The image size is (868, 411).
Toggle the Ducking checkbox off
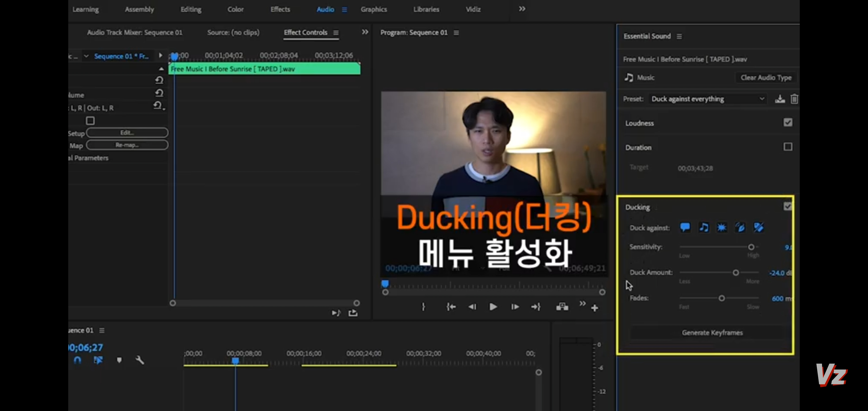[787, 206]
